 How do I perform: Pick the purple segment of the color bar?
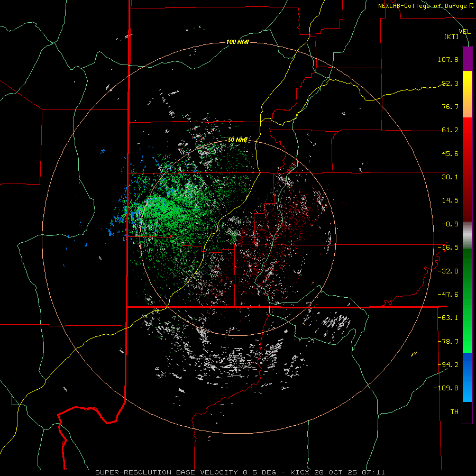467,59
